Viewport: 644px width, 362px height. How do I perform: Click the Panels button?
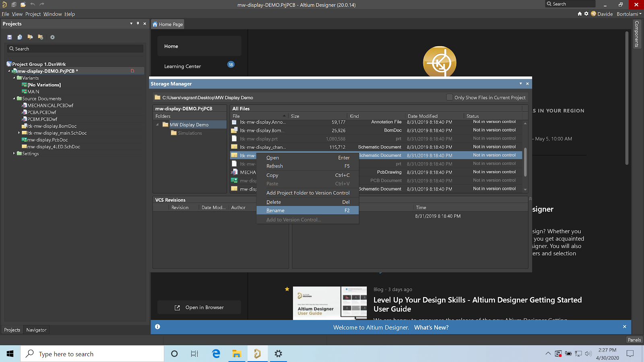tap(634, 340)
